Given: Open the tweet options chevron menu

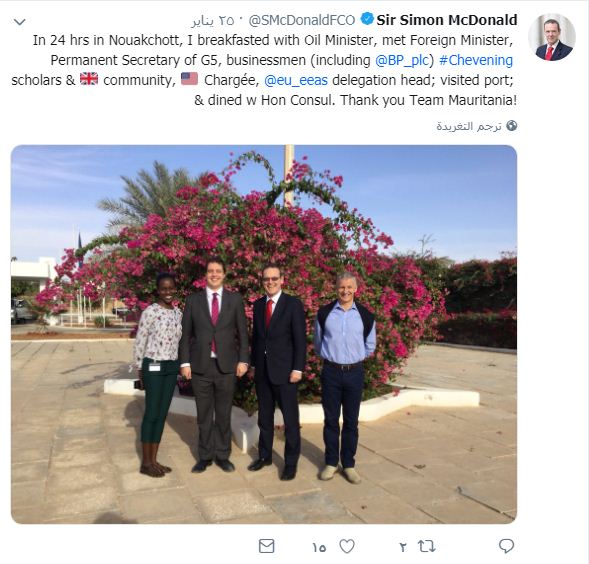Looking at the screenshot, I should pos(20,22).
